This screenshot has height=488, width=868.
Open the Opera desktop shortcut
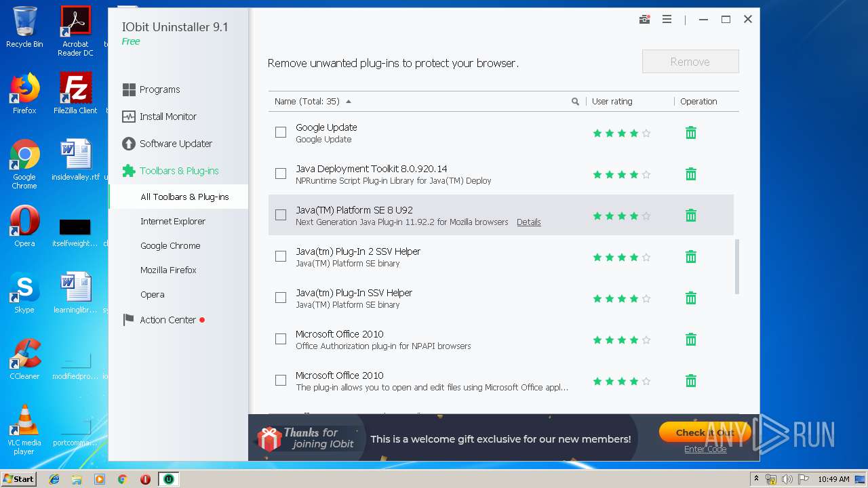pos(24,226)
